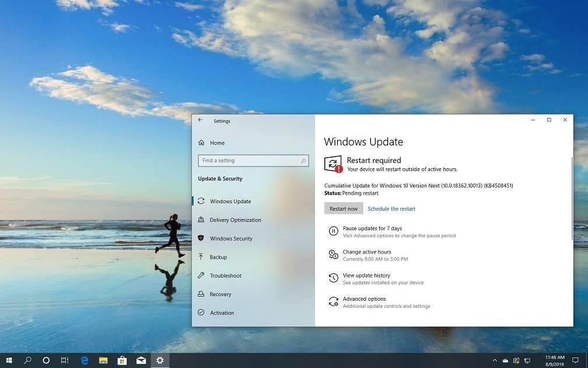Viewport: 588px width, 368px height.
Task: Open the Troubleshoot page
Action: [x=225, y=276]
